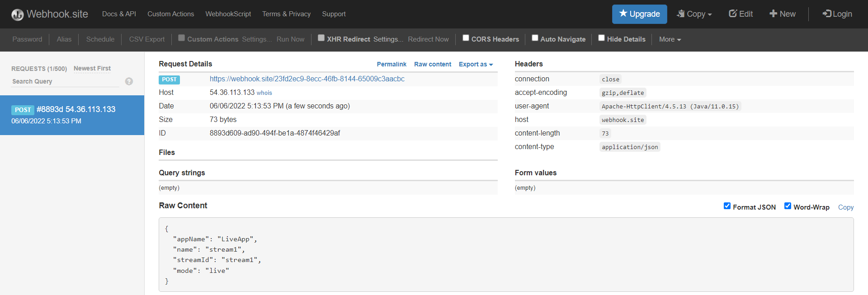868x295 pixels.
Task: Click the content-length value 73
Action: [x=605, y=134]
